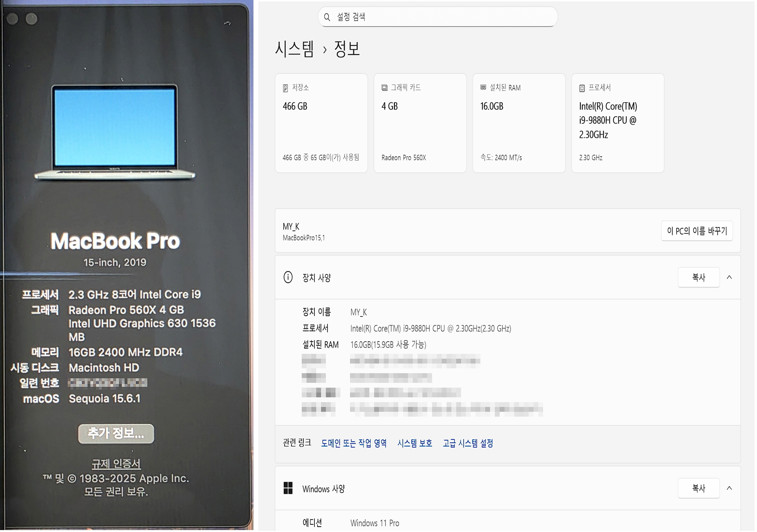The height and width of the screenshot is (532, 757).
Task: Click the storage icon on the 저장소 card
Action: point(285,88)
